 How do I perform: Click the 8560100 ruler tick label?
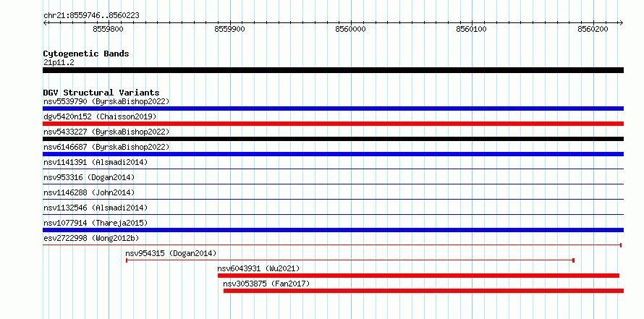coord(472,29)
